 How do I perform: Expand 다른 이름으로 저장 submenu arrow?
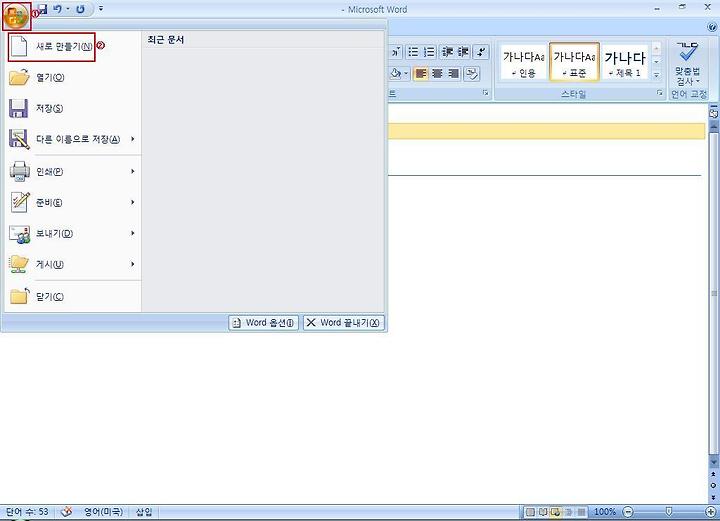tap(133, 139)
